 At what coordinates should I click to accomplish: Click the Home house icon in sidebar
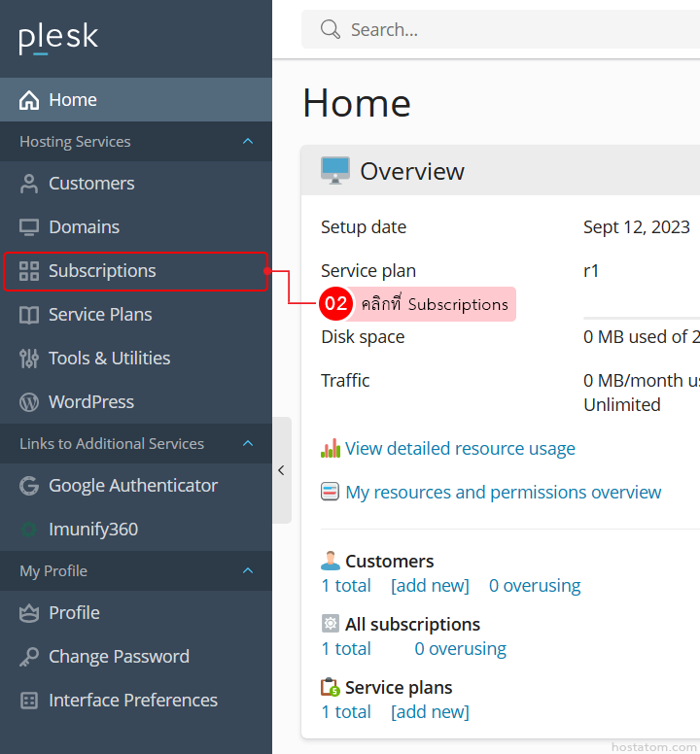pyautogui.click(x=29, y=100)
